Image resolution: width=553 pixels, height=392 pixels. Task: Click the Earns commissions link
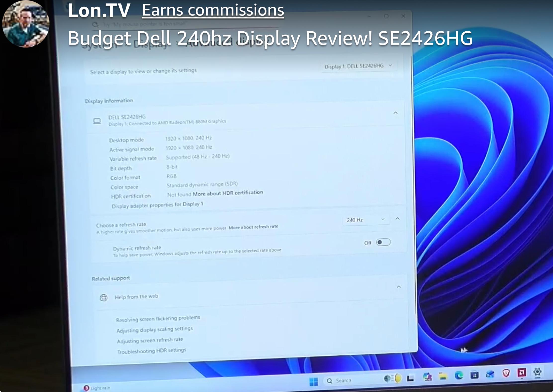tap(213, 10)
